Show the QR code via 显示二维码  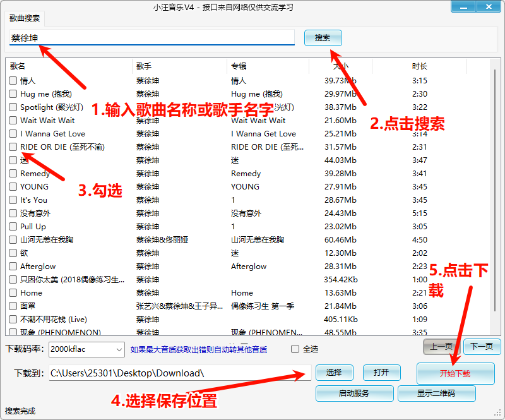click(436, 393)
